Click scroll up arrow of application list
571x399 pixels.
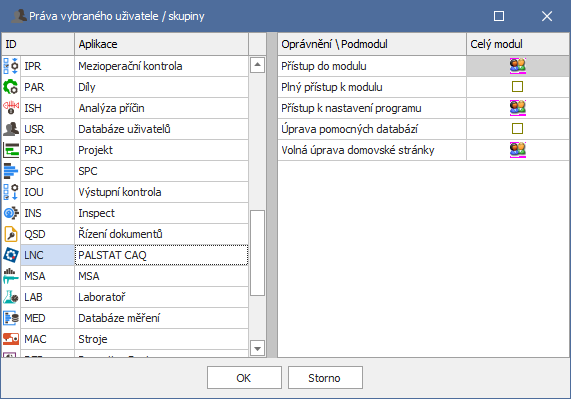tap(257, 65)
